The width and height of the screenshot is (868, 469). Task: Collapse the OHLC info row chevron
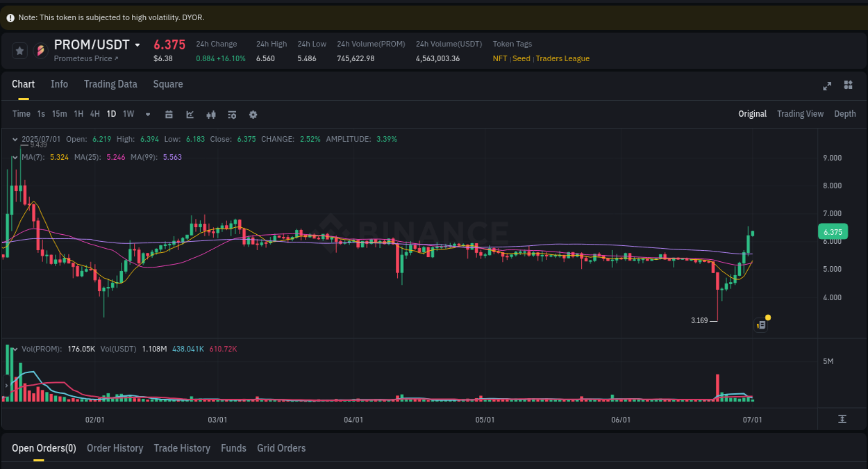15,139
